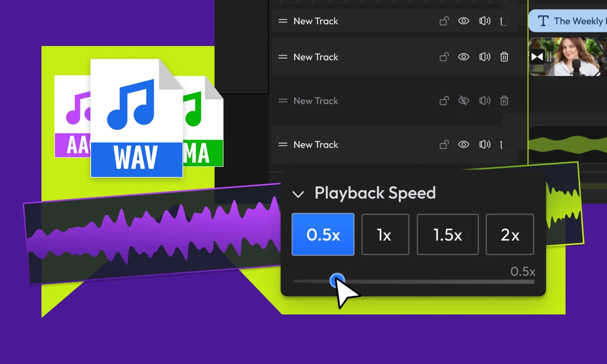Image resolution: width=607 pixels, height=364 pixels.
Task: Show the hidden third New Track
Action: point(463,101)
